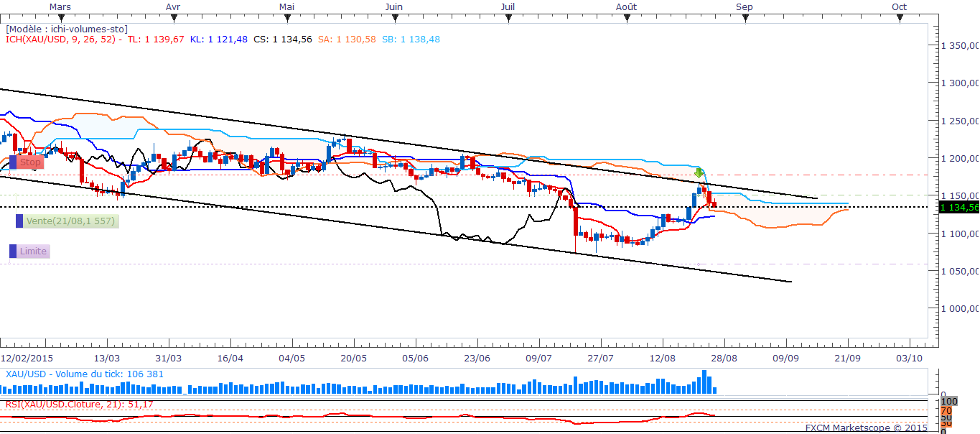Click price axis level 1 250,00

click(x=961, y=121)
